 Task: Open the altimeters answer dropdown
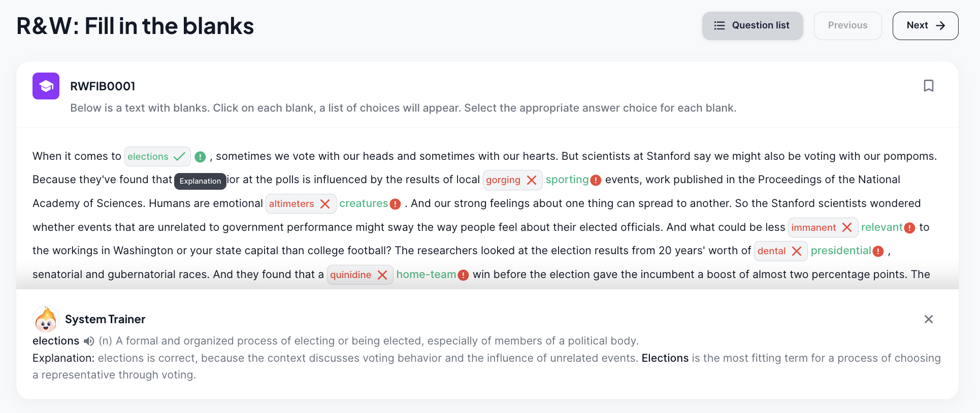[301, 203]
